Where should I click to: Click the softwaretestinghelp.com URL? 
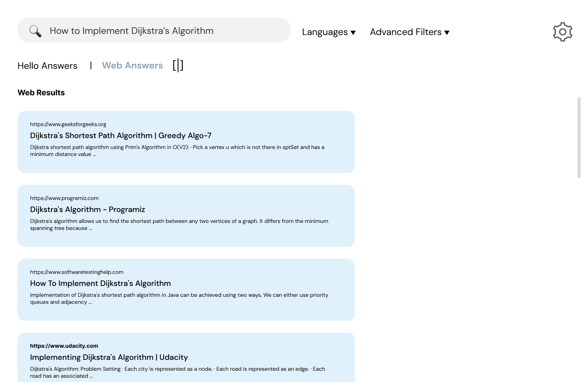(x=77, y=272)
